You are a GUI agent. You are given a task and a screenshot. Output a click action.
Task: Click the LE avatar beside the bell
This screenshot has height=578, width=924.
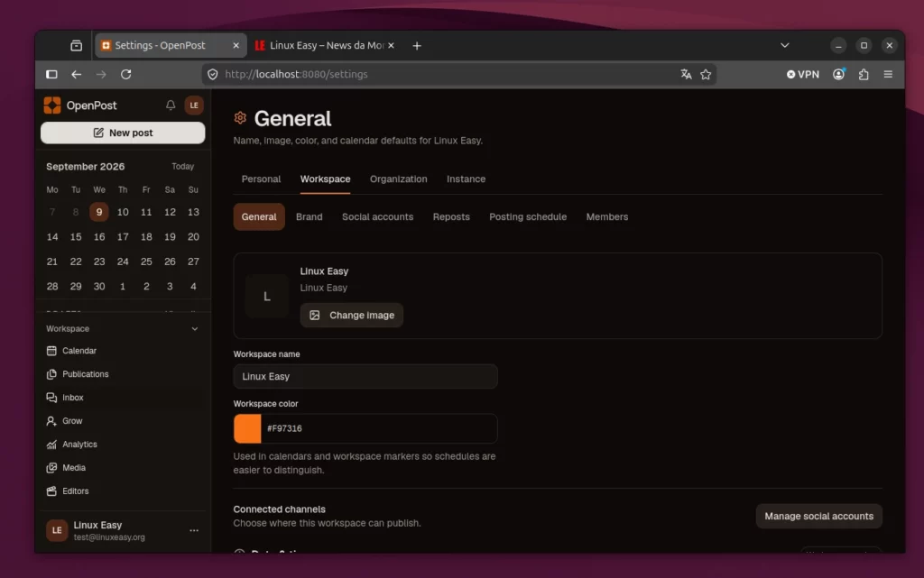(194, 106)
